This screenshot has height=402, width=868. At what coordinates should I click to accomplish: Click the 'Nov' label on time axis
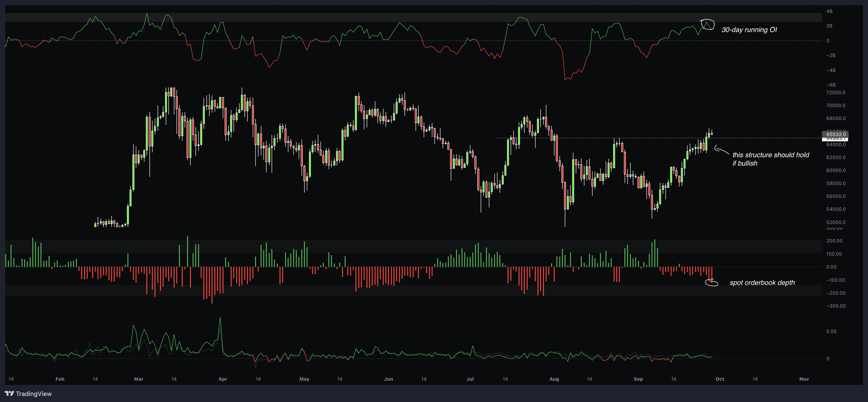(804, 379)
